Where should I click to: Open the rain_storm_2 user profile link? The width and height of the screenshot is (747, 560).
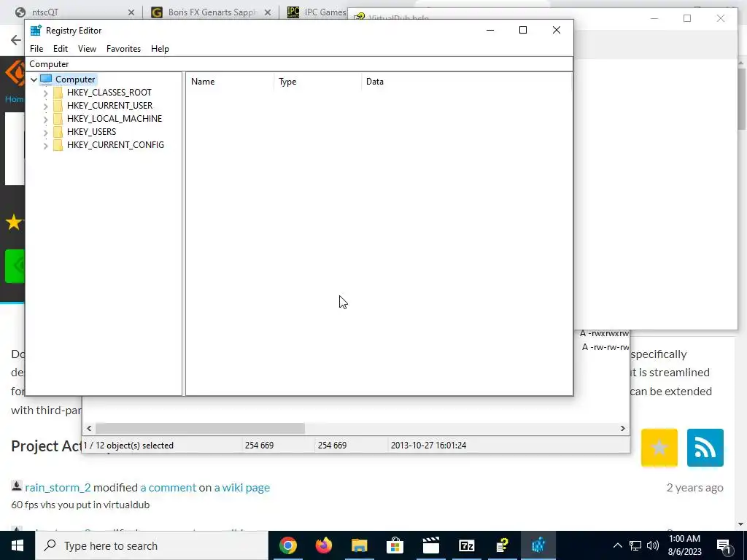[58, 488]
